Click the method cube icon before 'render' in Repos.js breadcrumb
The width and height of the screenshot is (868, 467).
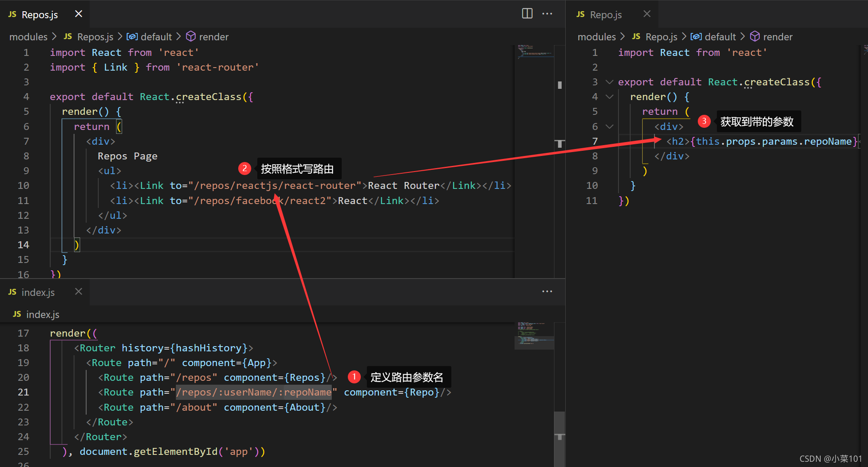pyautogui.click(x=191, y=37)
